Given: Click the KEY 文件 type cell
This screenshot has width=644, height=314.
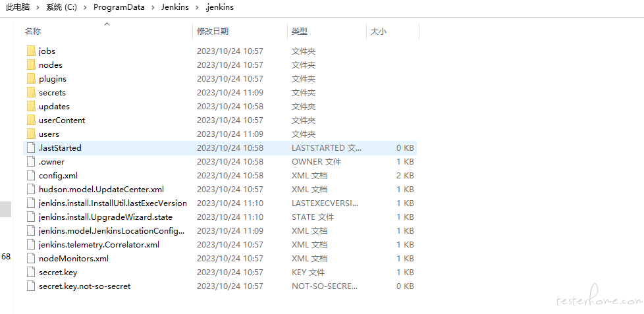Looking at the screenshot, I should 308,272.
